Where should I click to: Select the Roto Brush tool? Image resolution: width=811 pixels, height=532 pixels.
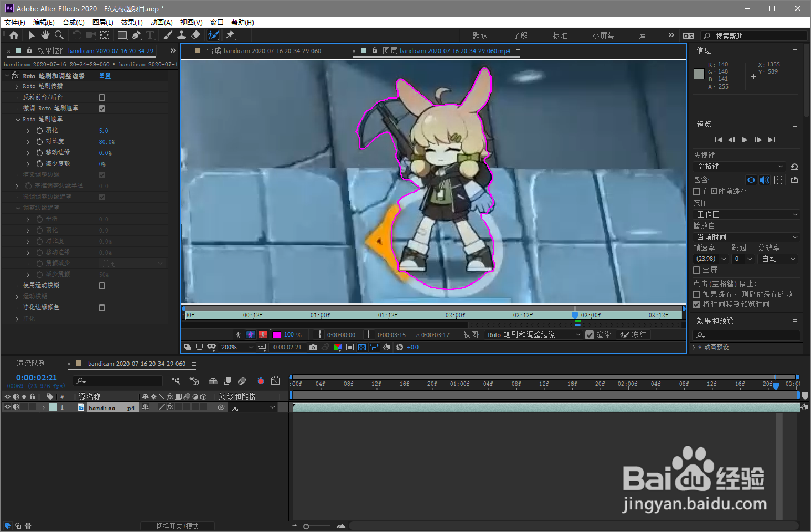pos(213,35)
